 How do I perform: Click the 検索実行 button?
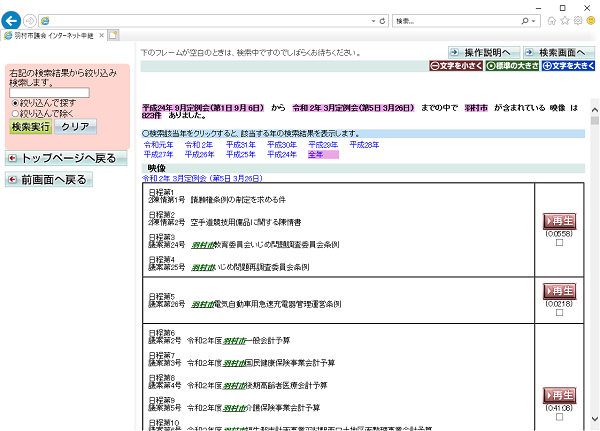click(x=31, y=126)
